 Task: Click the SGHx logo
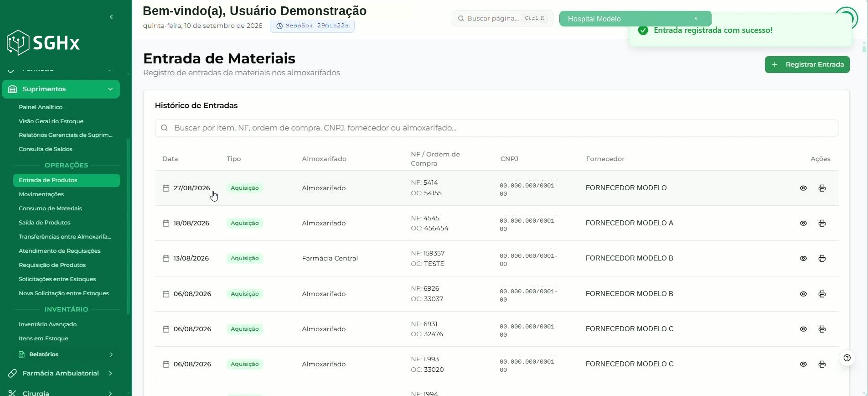tap(43, 42)
